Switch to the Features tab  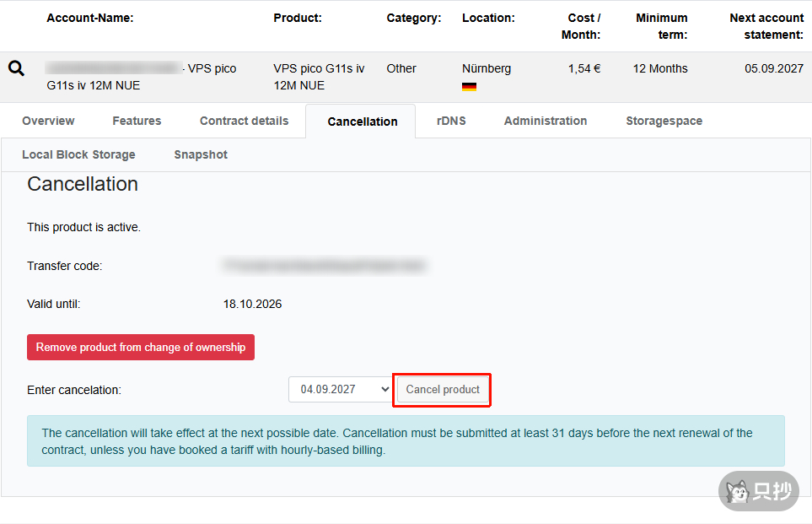pos(137,121)
